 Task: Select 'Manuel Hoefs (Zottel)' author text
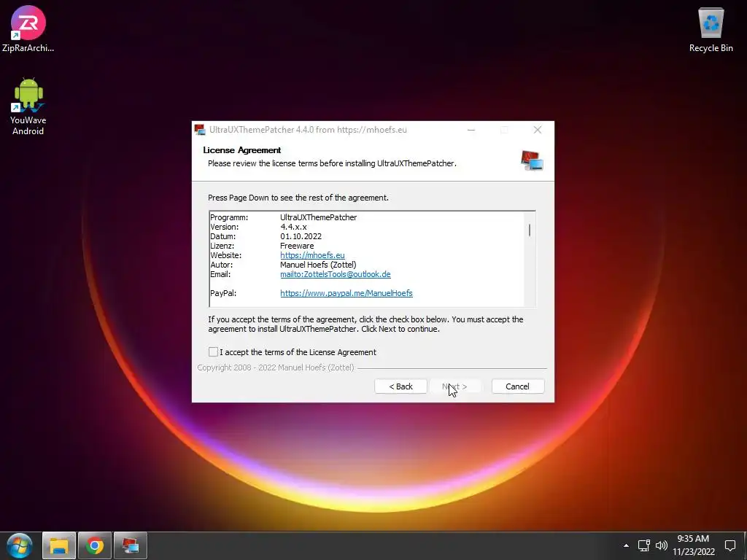point(318,265)
